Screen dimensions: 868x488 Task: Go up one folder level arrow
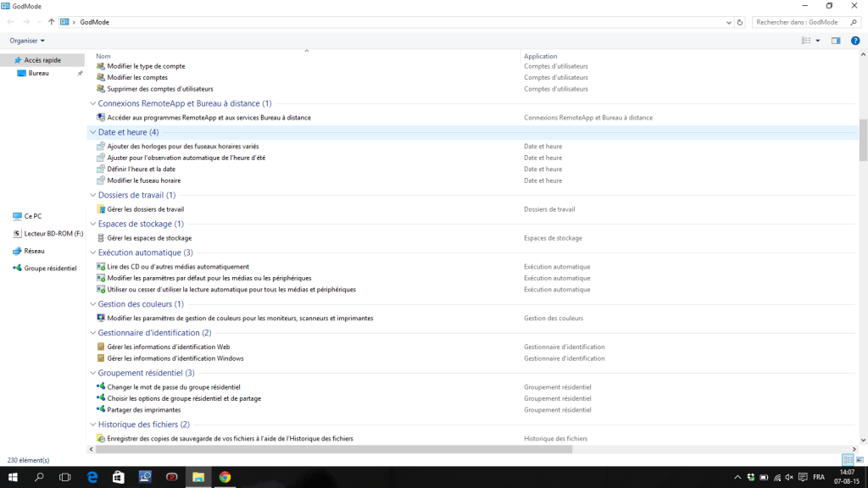point(52,22)
